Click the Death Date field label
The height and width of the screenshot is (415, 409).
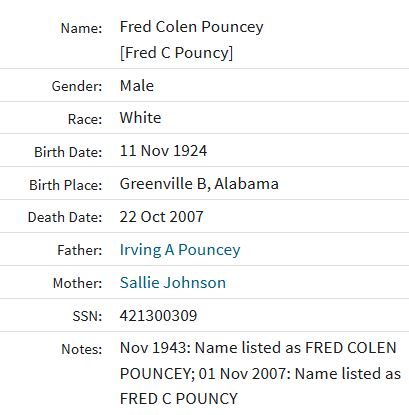tap(65, 217)
